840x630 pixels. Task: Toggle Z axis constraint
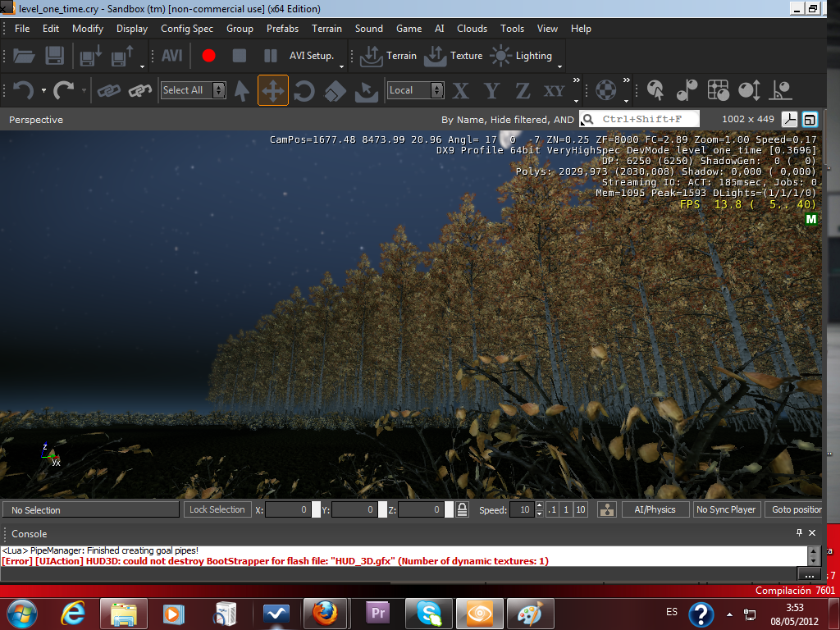pos(523,90)
